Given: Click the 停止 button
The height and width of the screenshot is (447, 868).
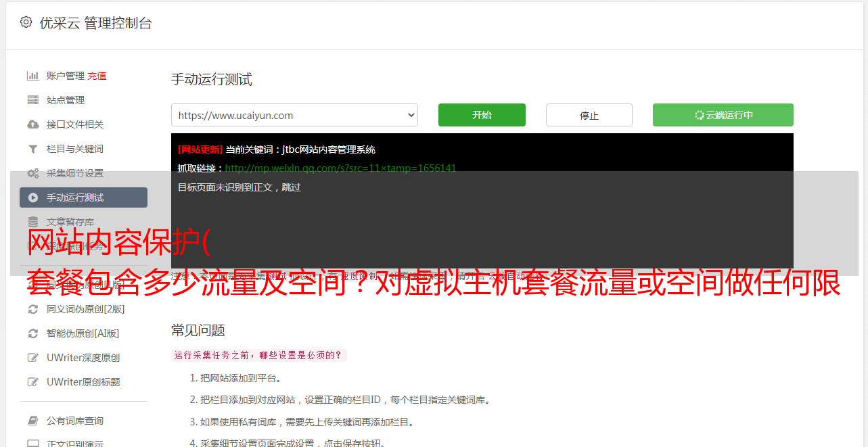Looking at the screenshot, I should pyautogui.click(x=589, y=115).
